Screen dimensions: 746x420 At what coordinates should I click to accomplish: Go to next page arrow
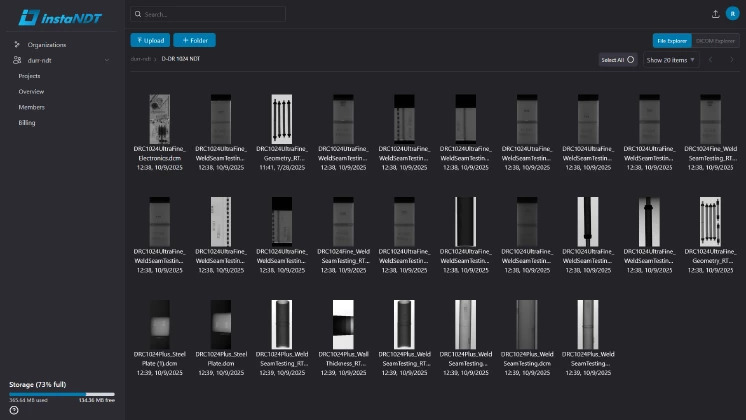pos(733,60)
